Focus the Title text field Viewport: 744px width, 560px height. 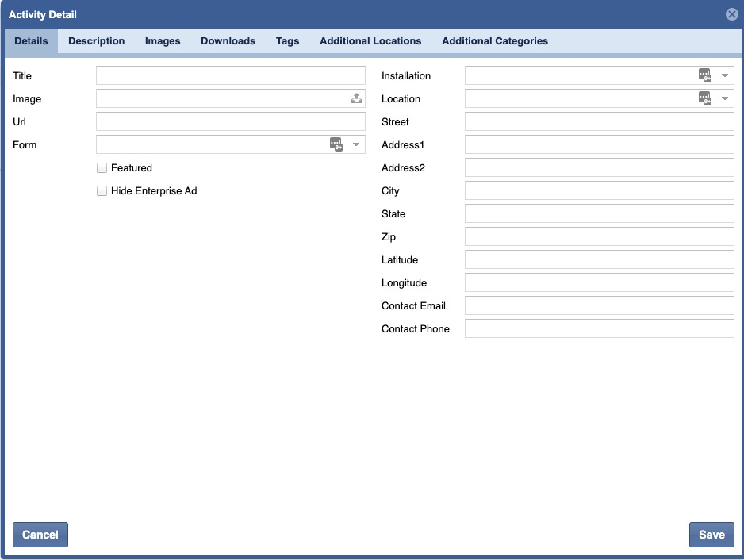pyautogui.click(x=230, y=76)
